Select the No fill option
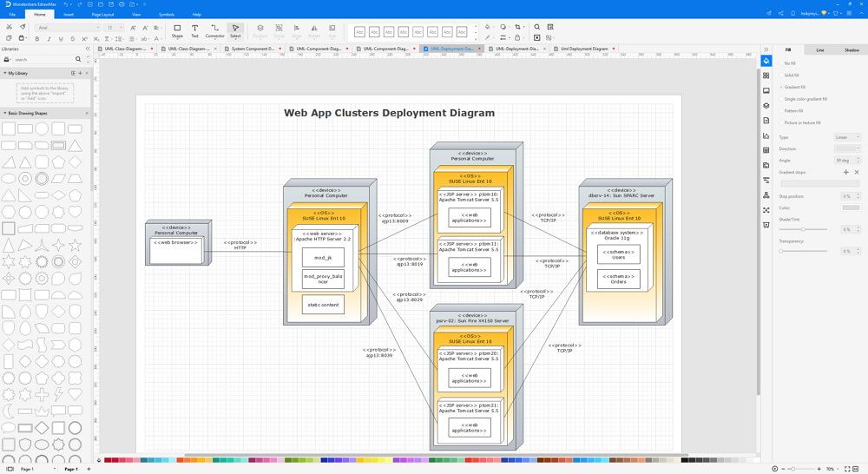868x474 pixels. 789,63
